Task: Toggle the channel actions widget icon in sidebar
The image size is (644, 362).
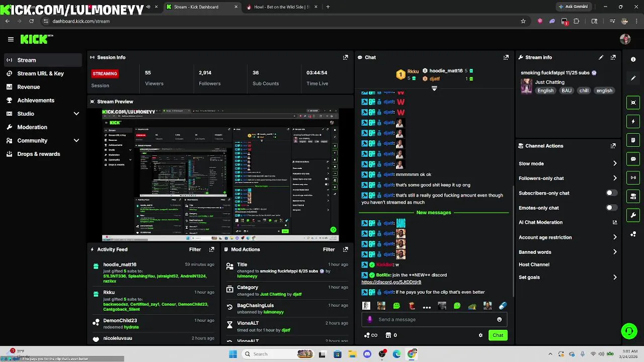Action: click(x=633, y=196)
